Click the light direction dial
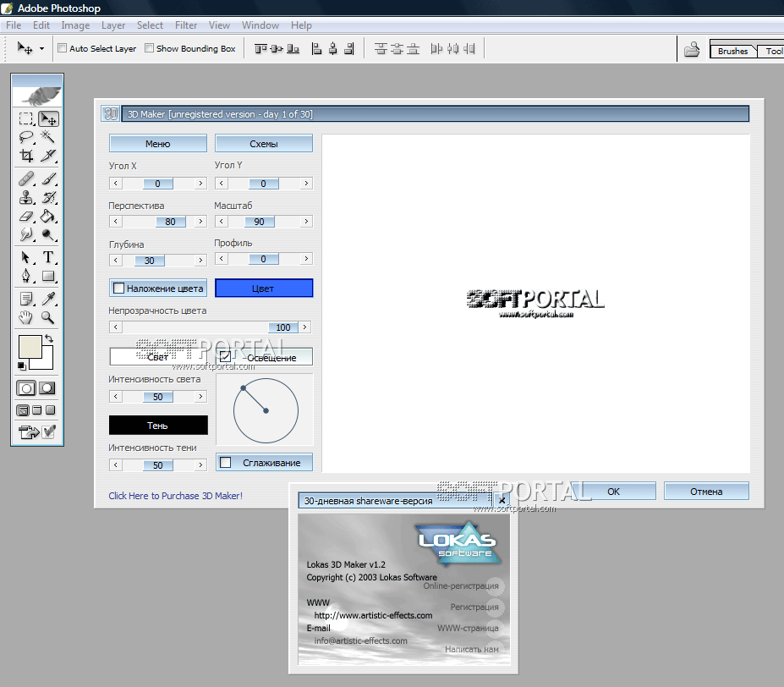Image resolution: width=784 pixels, height=687 pixels. click(266, 411)
